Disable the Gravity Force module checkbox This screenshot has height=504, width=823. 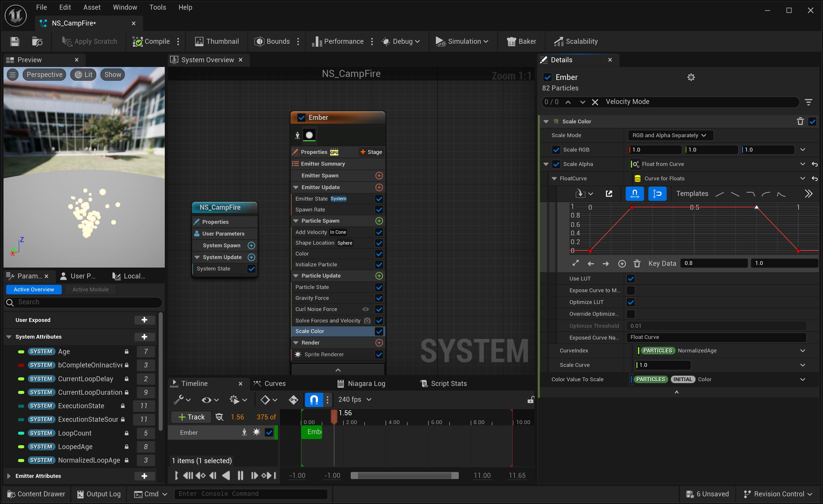pos(379,298)
